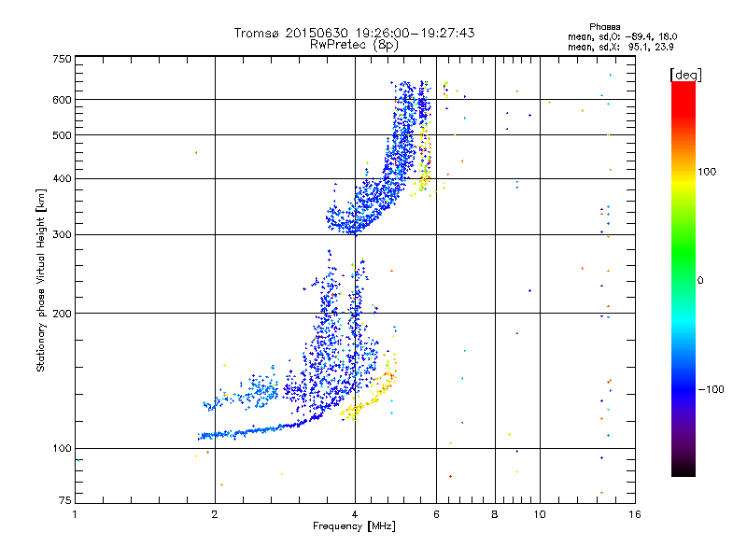Click the y-axis tick label '750'
Screen dimensions: 747x560
(62, 59)
